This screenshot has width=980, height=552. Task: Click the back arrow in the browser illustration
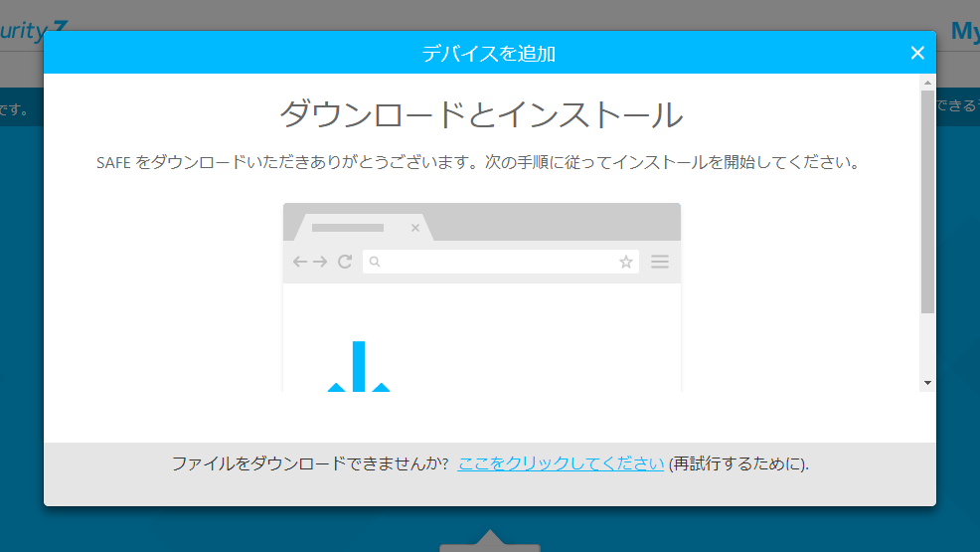click(300, 262)
